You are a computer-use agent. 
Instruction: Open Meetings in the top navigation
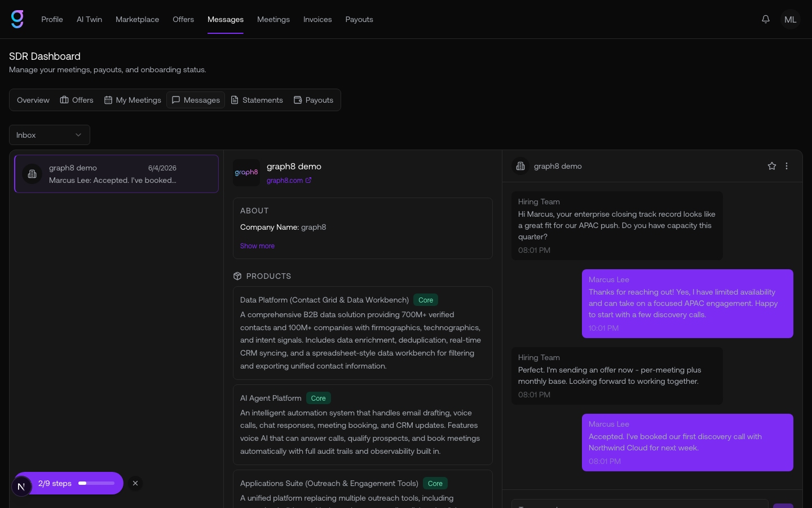pyautogui.click(x=273, y=19)
